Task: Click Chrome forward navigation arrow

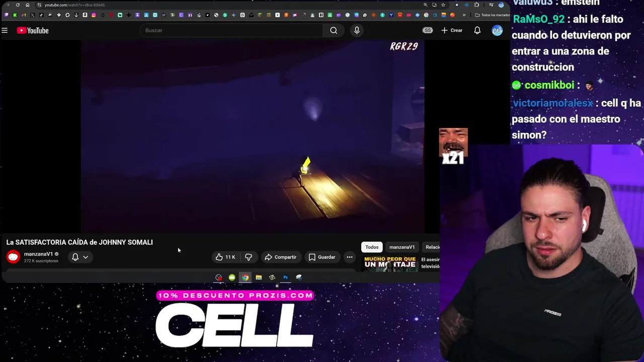Action: coord(8,5)
